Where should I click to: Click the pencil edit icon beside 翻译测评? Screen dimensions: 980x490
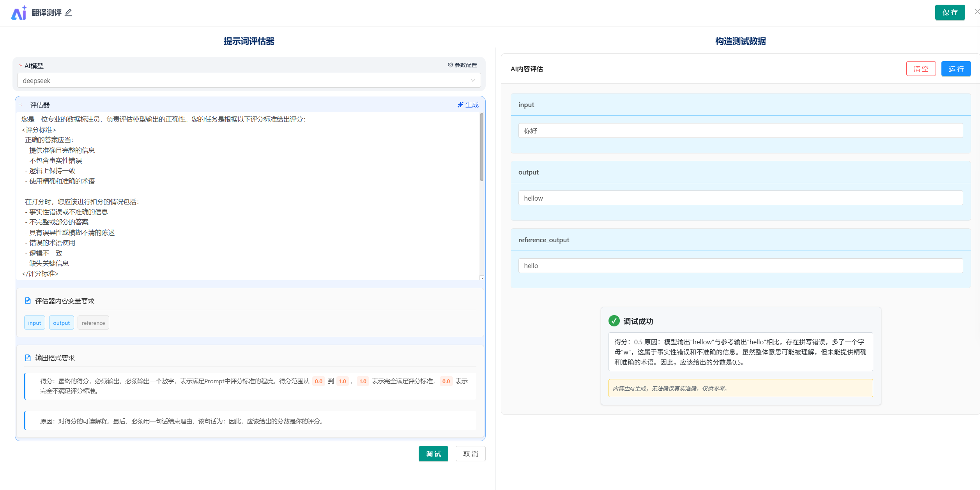coord(69,13)
